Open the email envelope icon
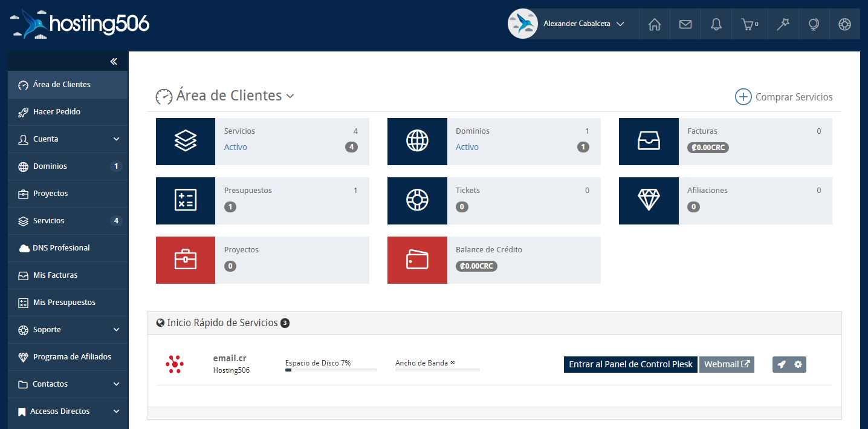Image resolution: width=868 pixels, height=429 pixels. coord(685,24)
